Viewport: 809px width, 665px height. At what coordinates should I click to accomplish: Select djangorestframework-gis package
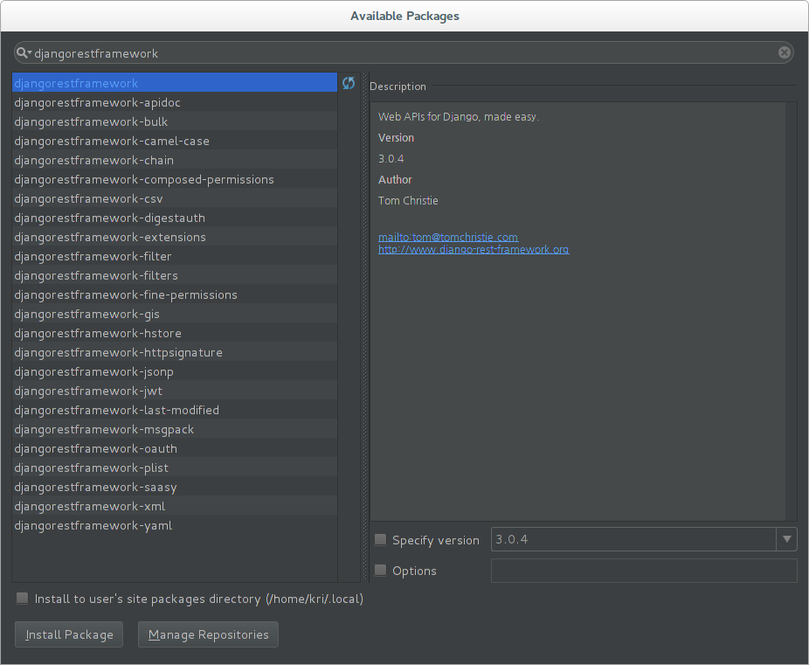[x=174, y=314]
